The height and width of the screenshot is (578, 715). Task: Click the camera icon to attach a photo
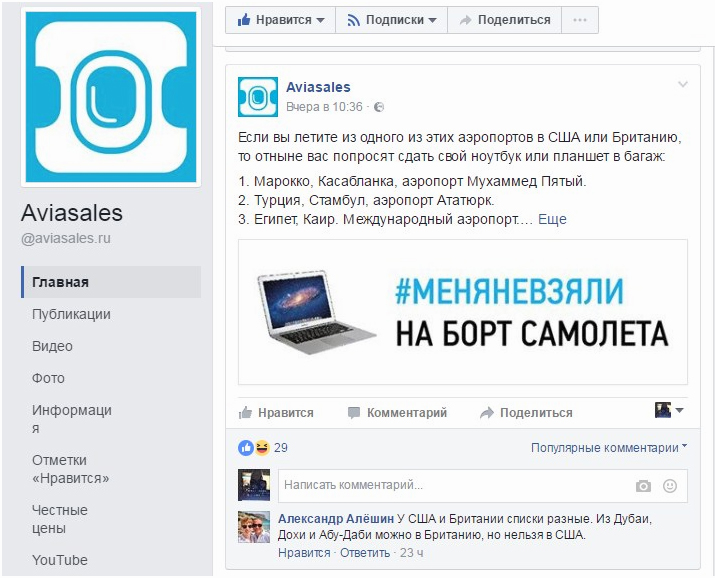coord(643,486)
